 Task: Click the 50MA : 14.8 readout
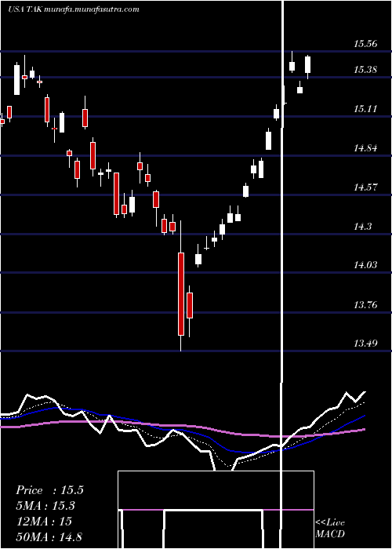click(x=49, y=536)
